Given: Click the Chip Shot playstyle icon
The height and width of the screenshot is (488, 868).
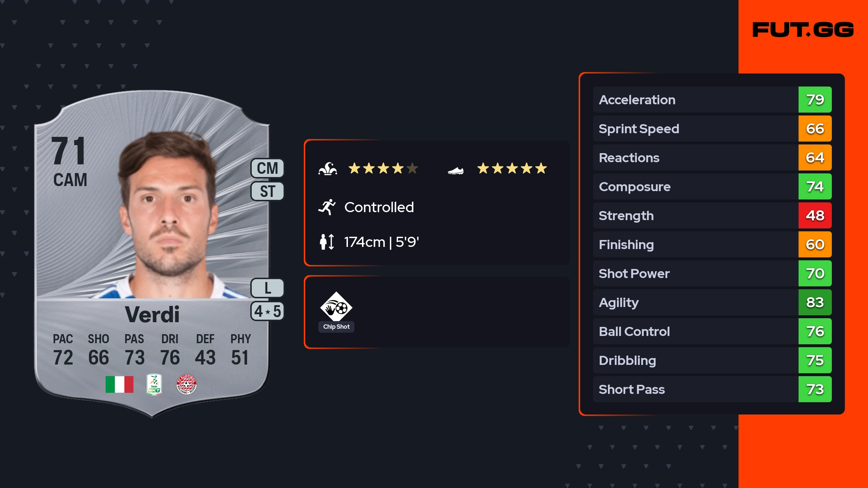Looking at the screenshot, I should [336, 307].
